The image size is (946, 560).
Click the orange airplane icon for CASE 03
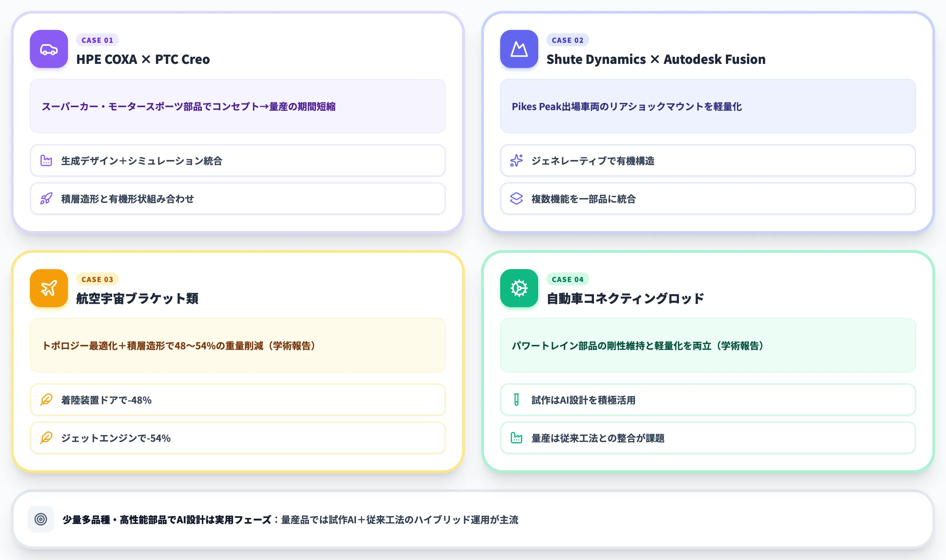click(x=49, y=288)
